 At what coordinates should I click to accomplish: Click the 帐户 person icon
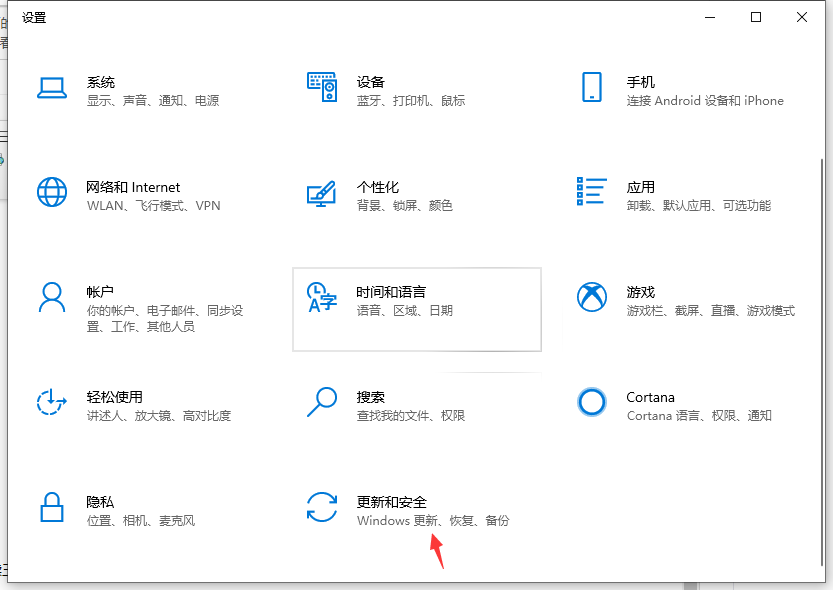(x=52, y=296)
